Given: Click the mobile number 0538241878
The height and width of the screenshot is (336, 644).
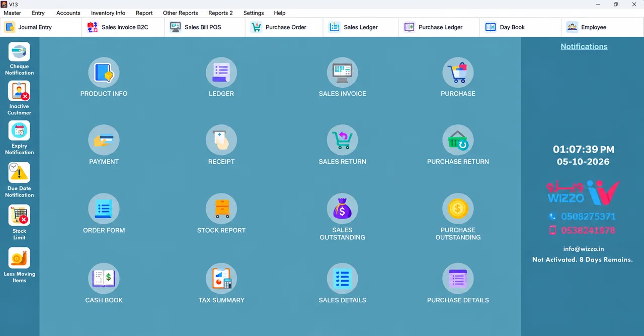Looking at the screenshot, I should [588, 230].
